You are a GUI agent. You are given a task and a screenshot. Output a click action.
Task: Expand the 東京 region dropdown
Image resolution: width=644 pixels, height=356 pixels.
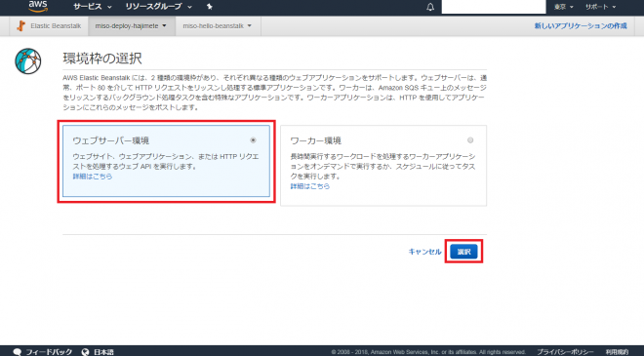[x=563, y=7]
